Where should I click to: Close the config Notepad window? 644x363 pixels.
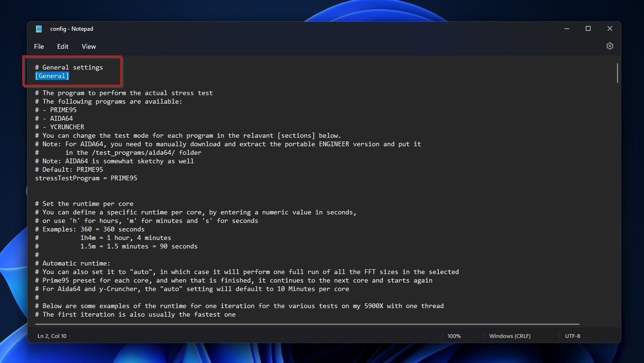[x=610, y=29]
